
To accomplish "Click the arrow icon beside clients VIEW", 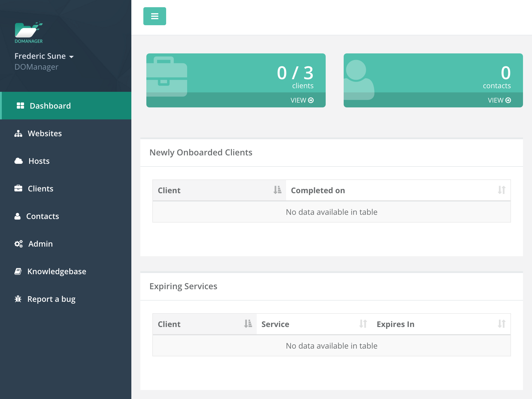I will point(311,100).
